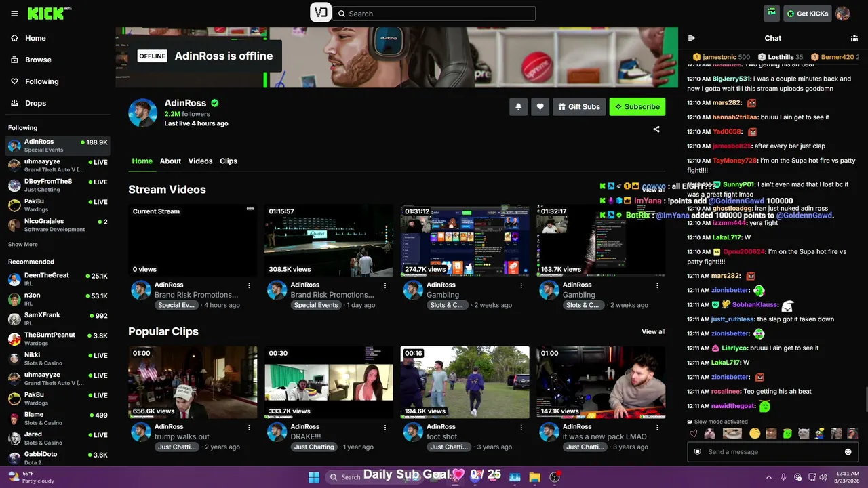This screenshot has width=868, height=488.
Task: Open the profile avatar menu
Action: point(843,14)
